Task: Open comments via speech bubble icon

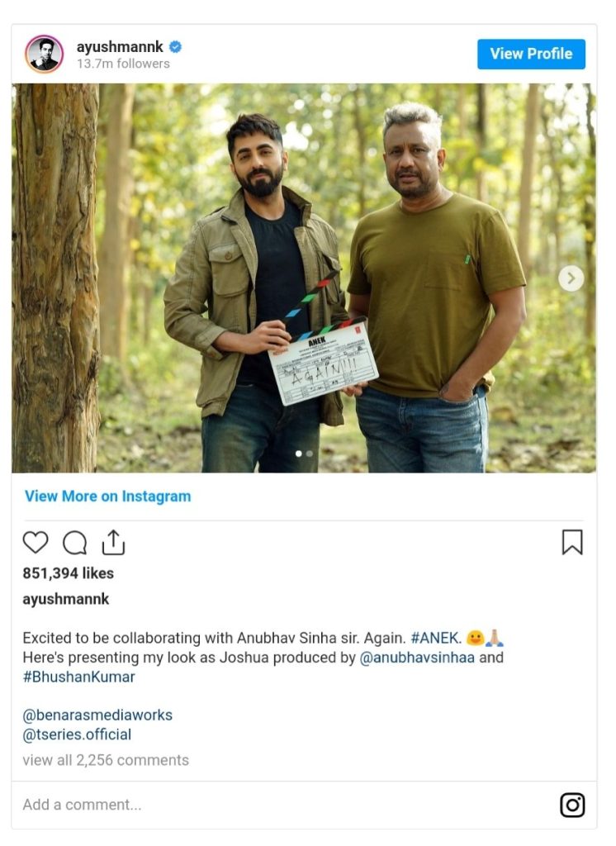Action: coord(74,543)
